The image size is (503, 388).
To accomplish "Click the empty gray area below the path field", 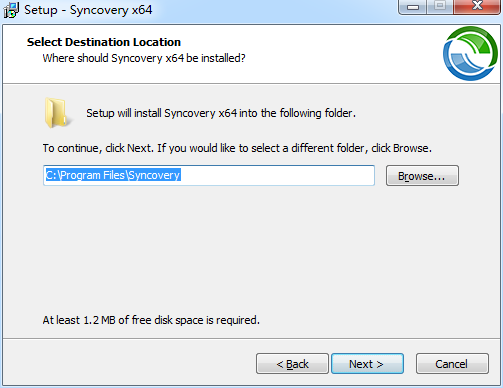I will (250, 250).
